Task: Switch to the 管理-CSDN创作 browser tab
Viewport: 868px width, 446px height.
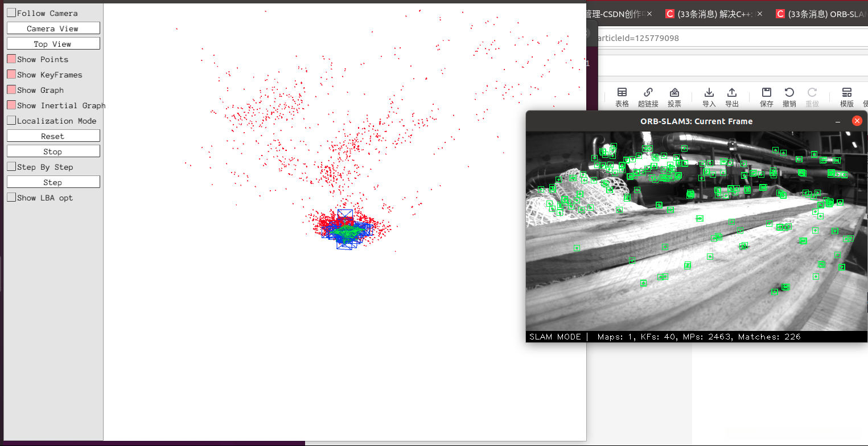Action: coord(615,14)
